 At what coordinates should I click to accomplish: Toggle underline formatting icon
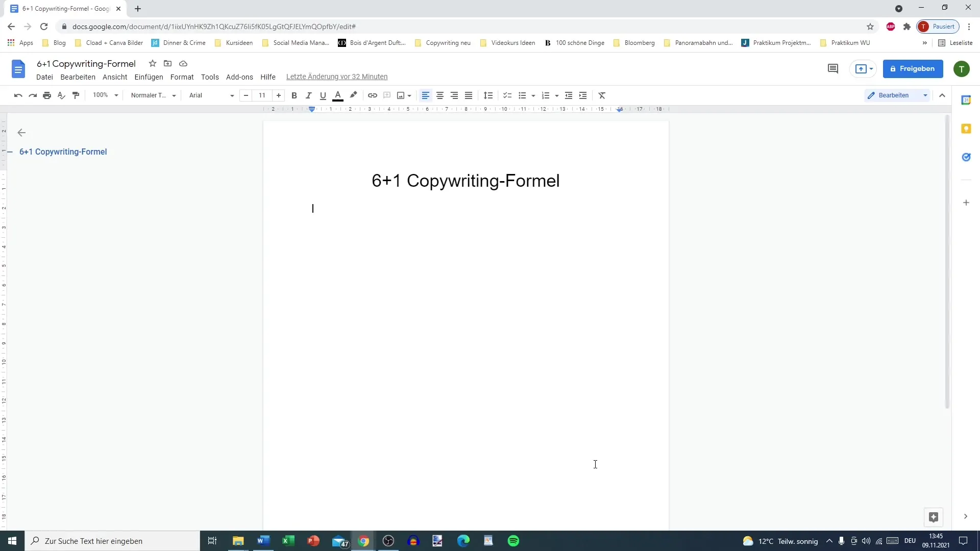(323, 95)
